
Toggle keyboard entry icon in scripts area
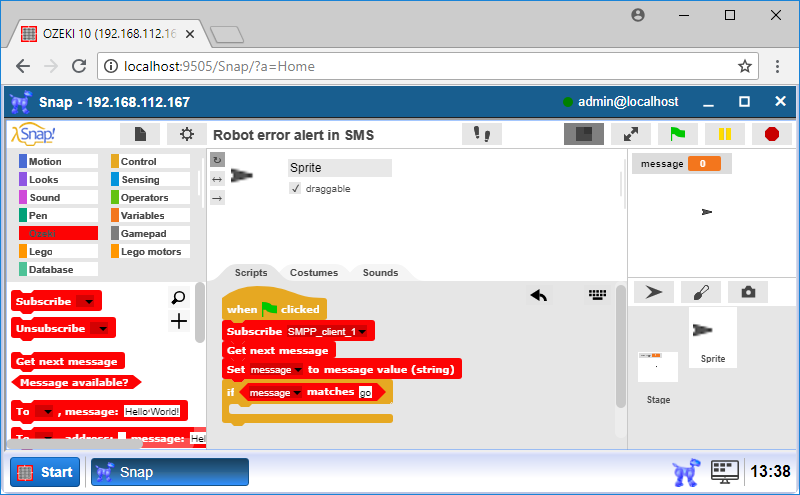597,294
